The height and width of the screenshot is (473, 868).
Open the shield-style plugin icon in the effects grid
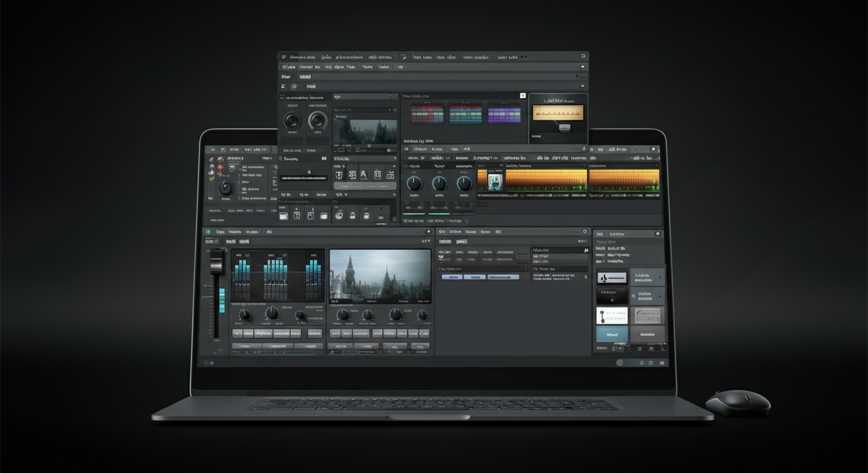coord(339,174)
